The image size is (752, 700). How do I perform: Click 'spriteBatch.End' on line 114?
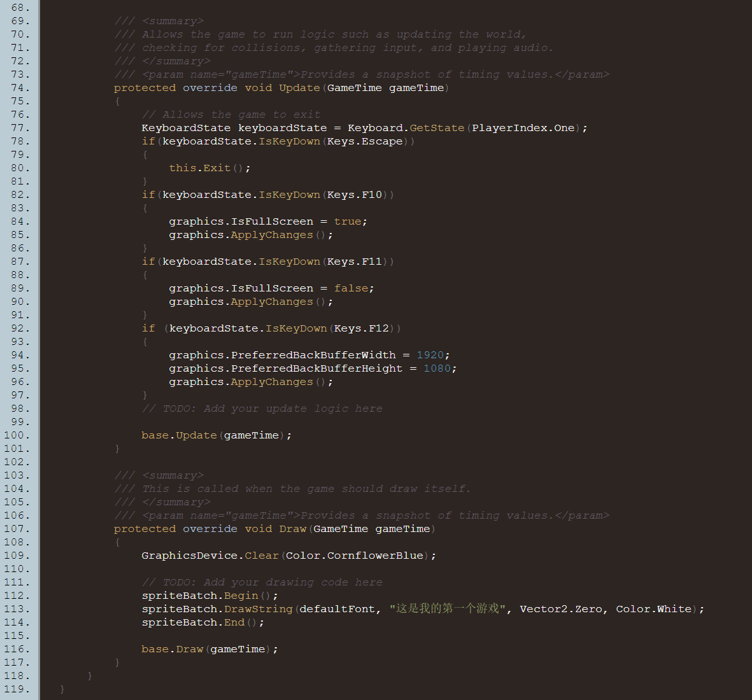coord(194,622)
